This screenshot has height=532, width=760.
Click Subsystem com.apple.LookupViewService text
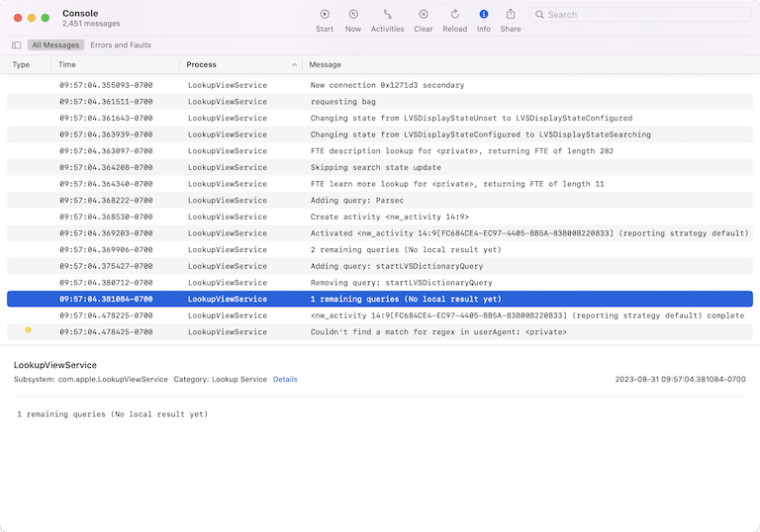91,380
